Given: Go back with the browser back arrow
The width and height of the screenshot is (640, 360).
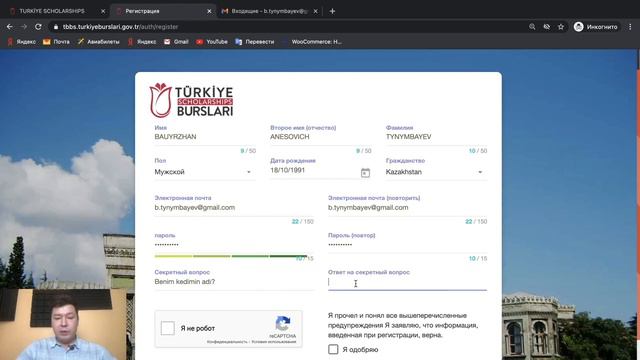Looking at the screenshot, I should coord(9,27).
